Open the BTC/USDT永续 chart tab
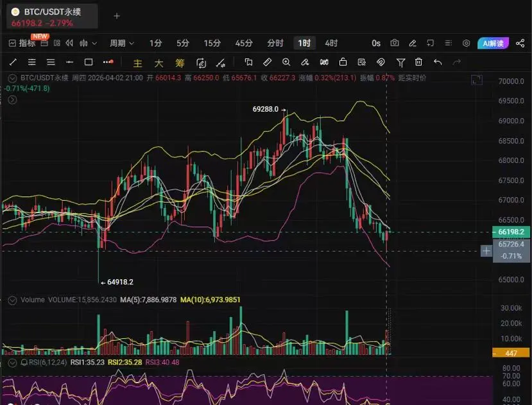The width and height of the screenshot is (532, 405). (52, 17)
